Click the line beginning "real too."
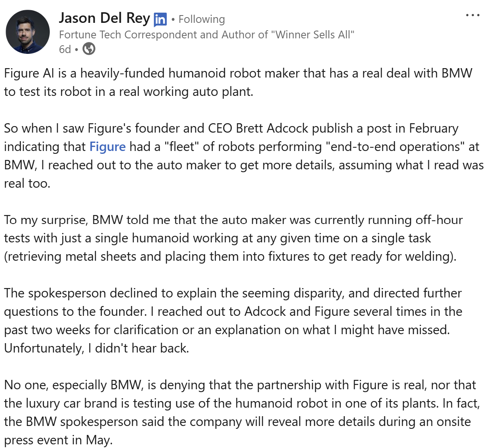The image size is (492, 448). click(x=27, y=183)
